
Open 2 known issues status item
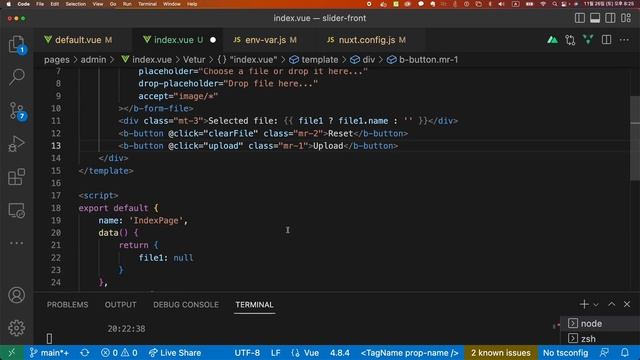click(x=500, y=353)
